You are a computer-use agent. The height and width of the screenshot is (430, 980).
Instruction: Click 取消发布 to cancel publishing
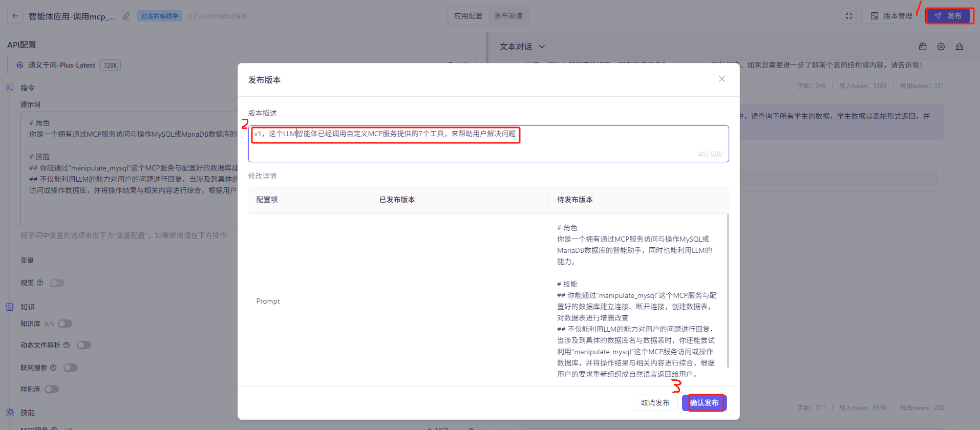tap(655, 403)
